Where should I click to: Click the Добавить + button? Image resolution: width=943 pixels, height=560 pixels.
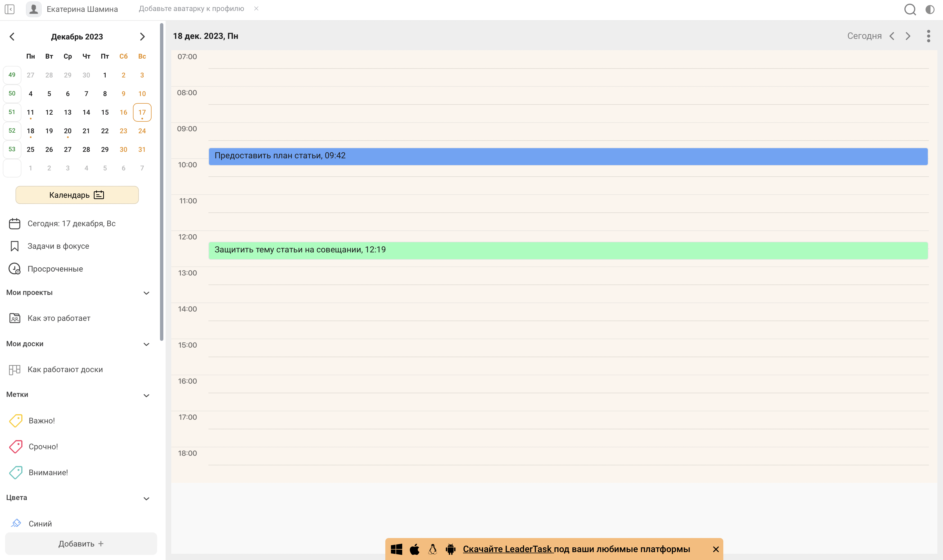click(81, 543)
